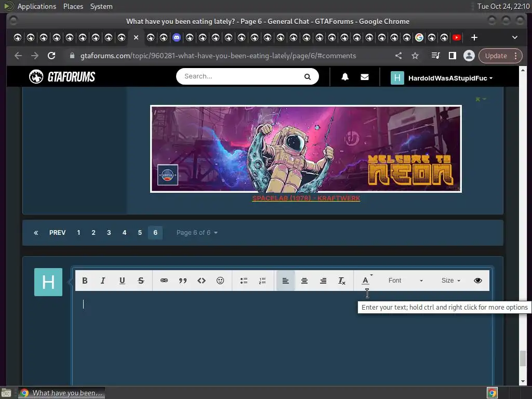Viewport: 532px width, 399px height.
Task: Go to PREV page
Action: click(x=57, y=233)
